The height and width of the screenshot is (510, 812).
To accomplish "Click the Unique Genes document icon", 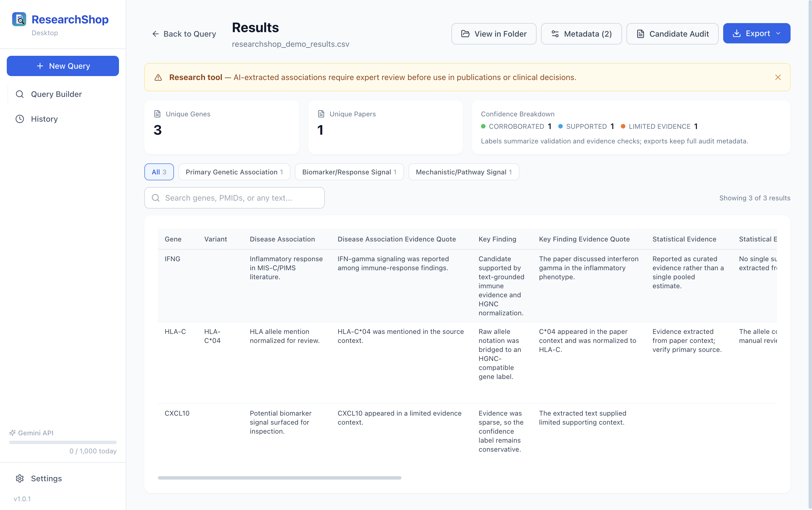I will coord(157,114).
